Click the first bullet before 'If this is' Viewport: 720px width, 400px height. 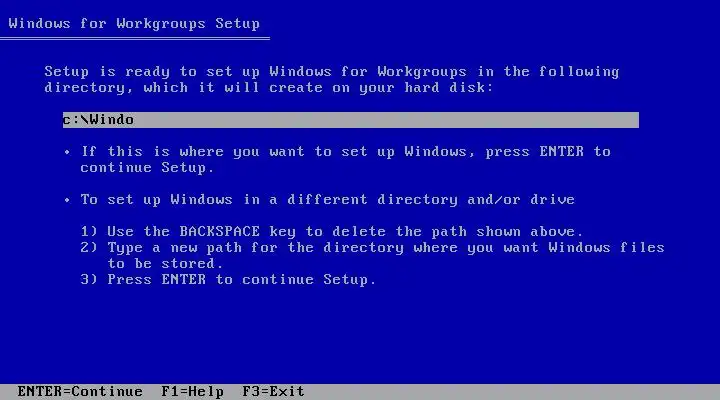(x=68, y=152)
